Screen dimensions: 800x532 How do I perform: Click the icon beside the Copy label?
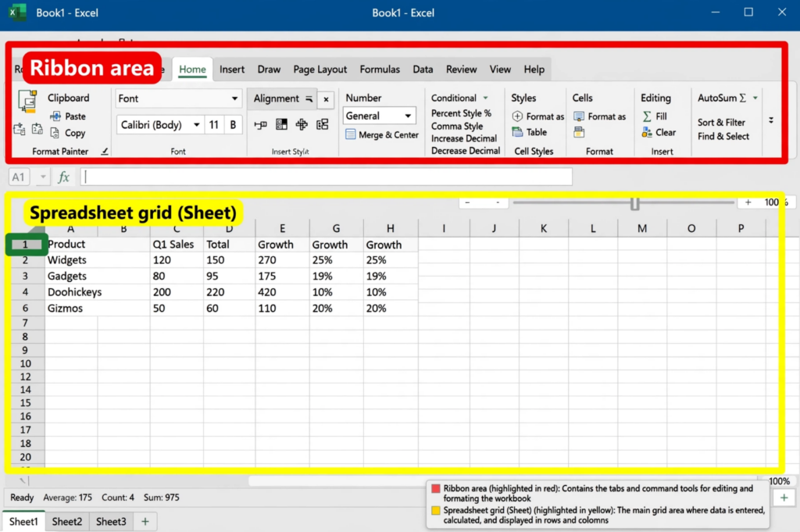click(x=55, y=133)
